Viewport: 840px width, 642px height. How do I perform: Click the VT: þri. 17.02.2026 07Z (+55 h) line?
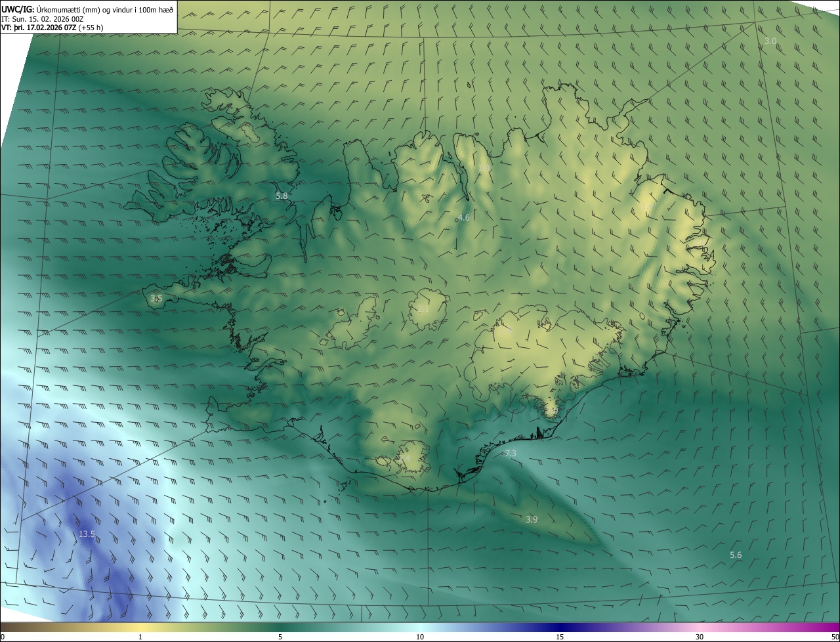click(x=52, y=28)
